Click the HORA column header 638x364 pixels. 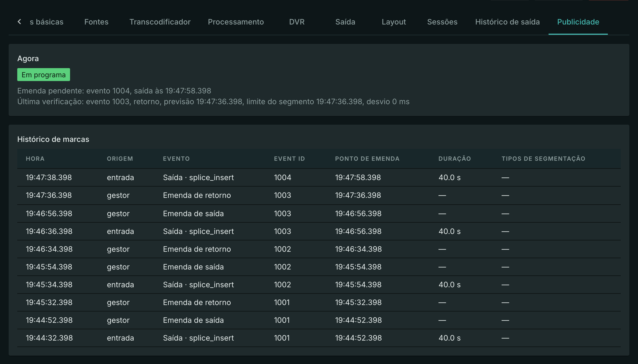35,159
